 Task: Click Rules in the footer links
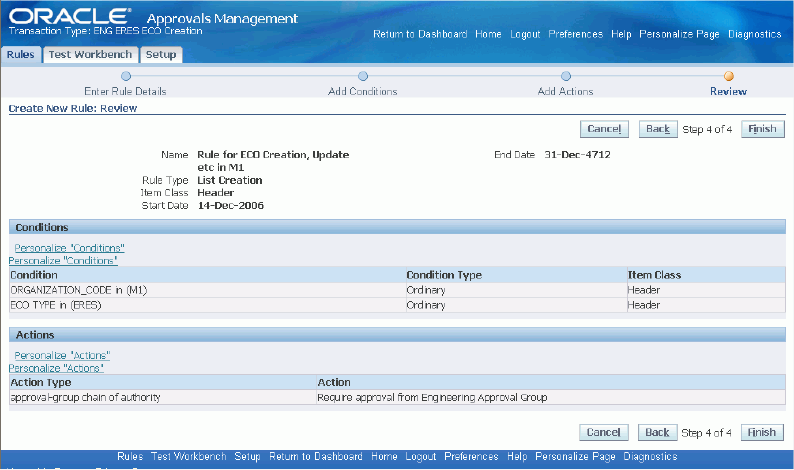[130, 456]
